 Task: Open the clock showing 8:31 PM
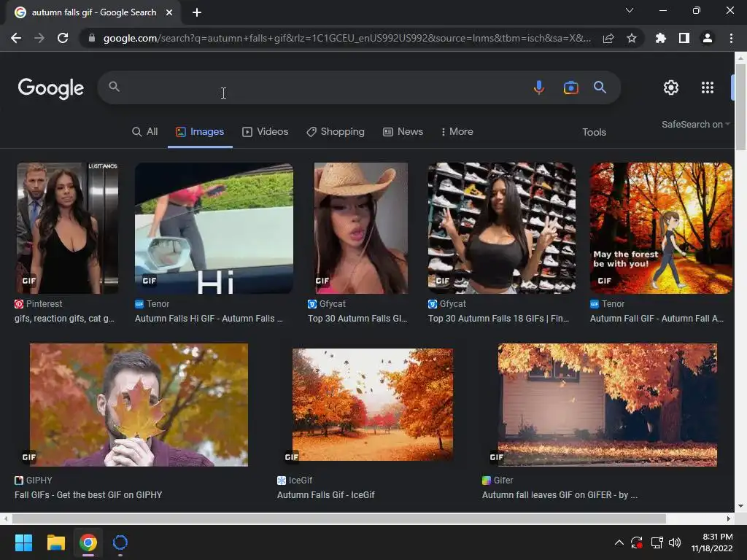[x=712, y=542]
